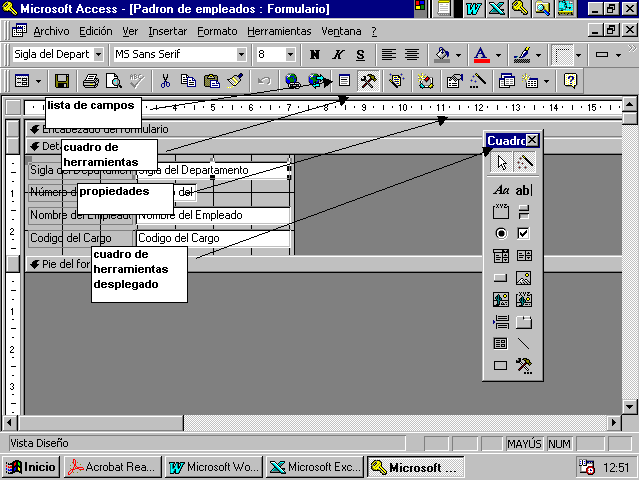Select the Combo Box tool in toolbox
Screen dimensions: 639x480
pos(501,256)
